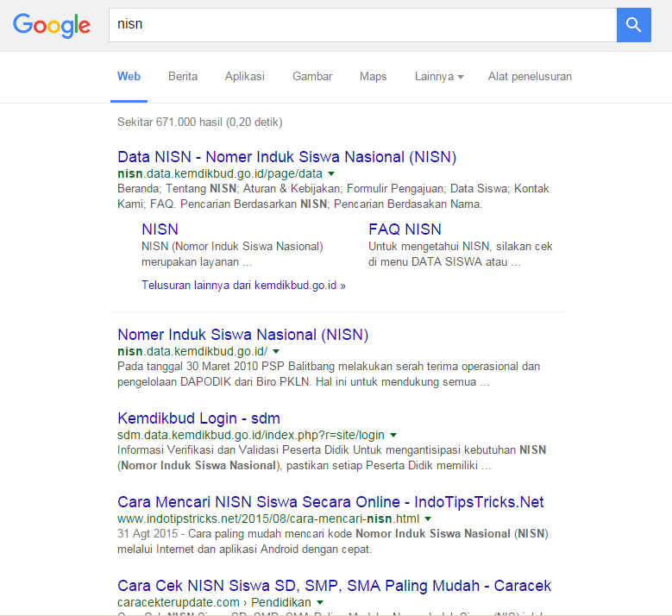Click green URL www.indotipstricks.net/2015/08/cara-mencari-nisn.html
This screenshot has width=672, height=616.
(268, 519)
